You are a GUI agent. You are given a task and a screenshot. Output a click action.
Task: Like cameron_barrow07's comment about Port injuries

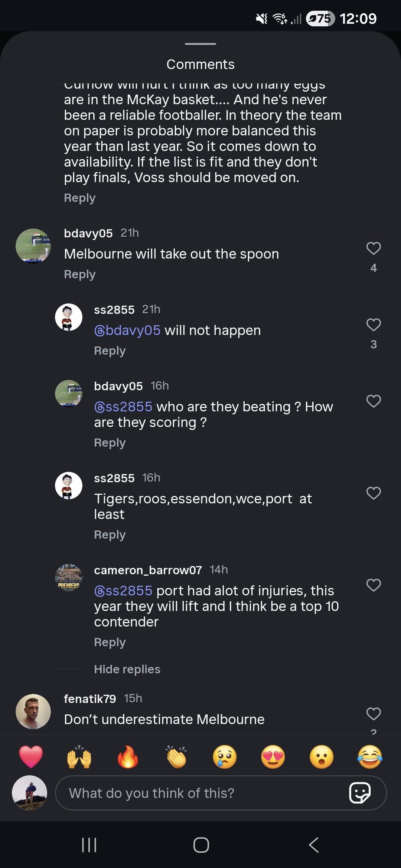(374, 585)
